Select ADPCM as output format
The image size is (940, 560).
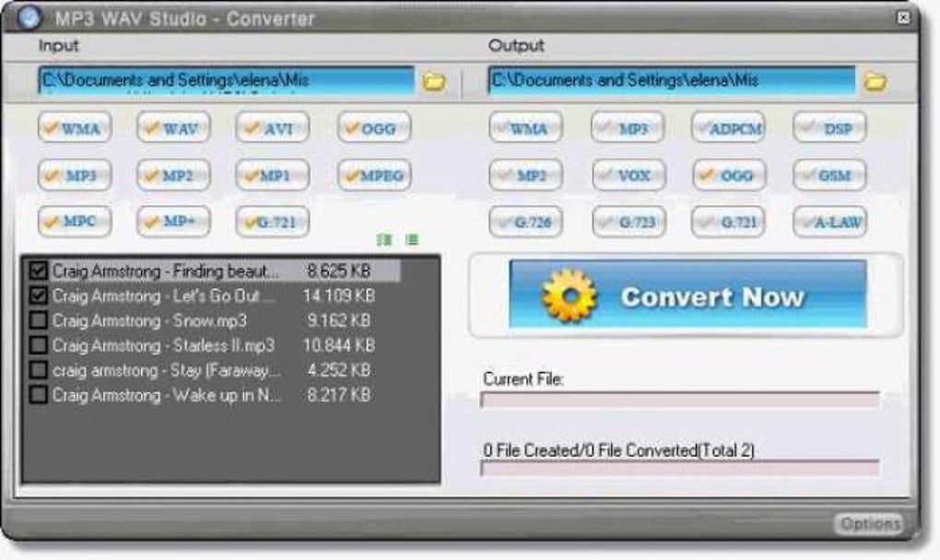[x=728, y=128]
